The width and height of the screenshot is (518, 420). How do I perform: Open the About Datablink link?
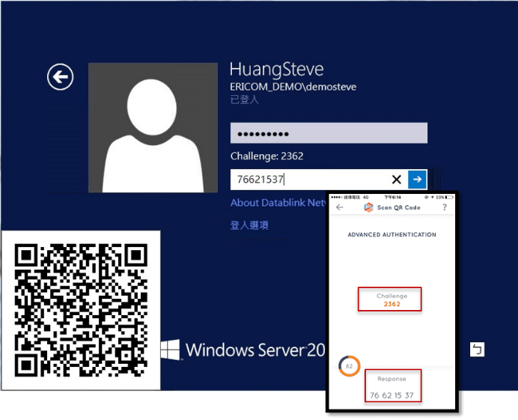pyautogui.click(x=278, y=203)
